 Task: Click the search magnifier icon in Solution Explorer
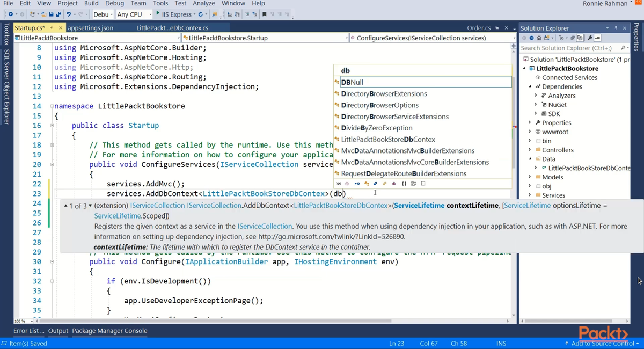623,48
